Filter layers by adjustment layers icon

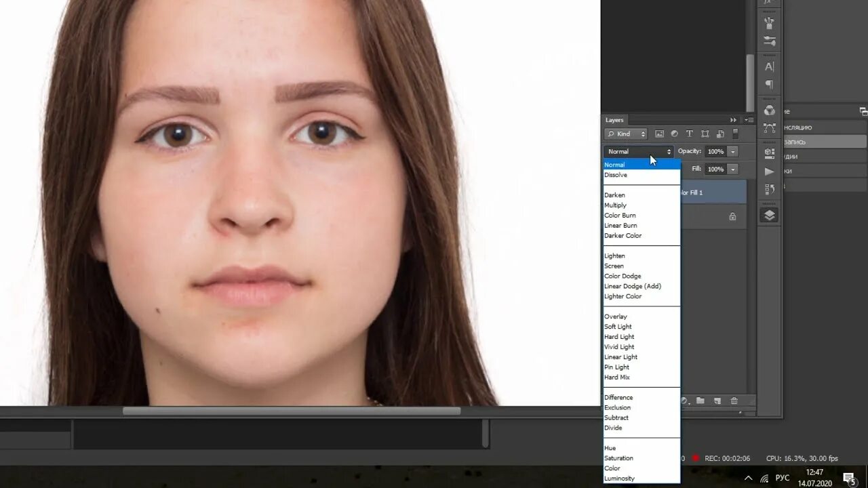[x=674, y=134]
